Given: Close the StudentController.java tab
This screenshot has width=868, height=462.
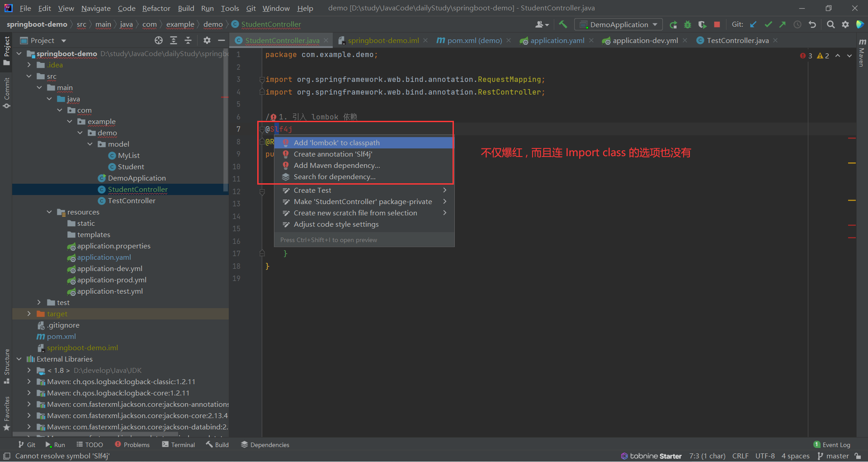Looking at the screenshot, I should tap(326, 40).
